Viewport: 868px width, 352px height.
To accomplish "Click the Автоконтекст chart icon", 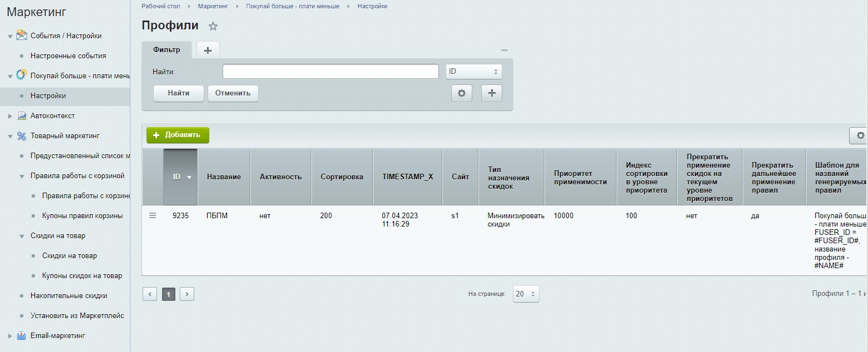I will (22, 116).
